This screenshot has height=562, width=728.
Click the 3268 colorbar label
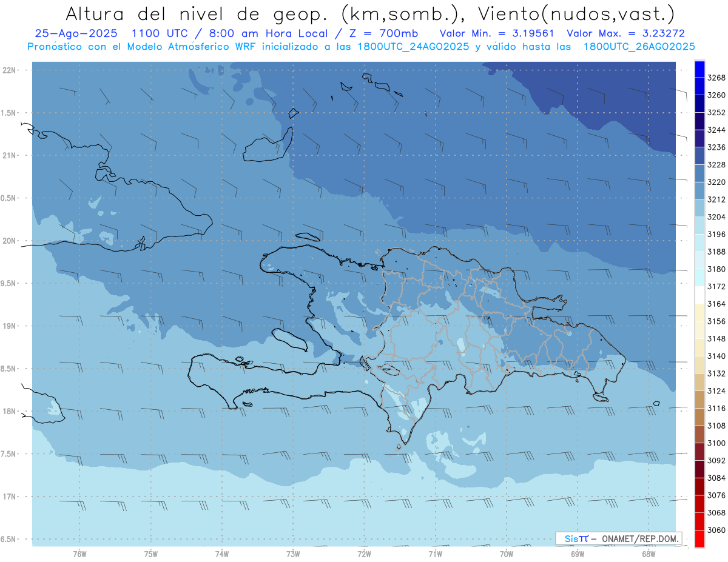click(x=716, y=78)
